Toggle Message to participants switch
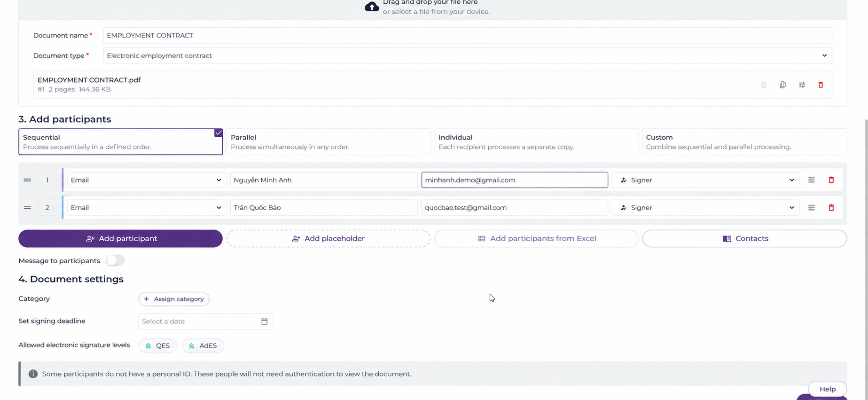 [115, 260]
